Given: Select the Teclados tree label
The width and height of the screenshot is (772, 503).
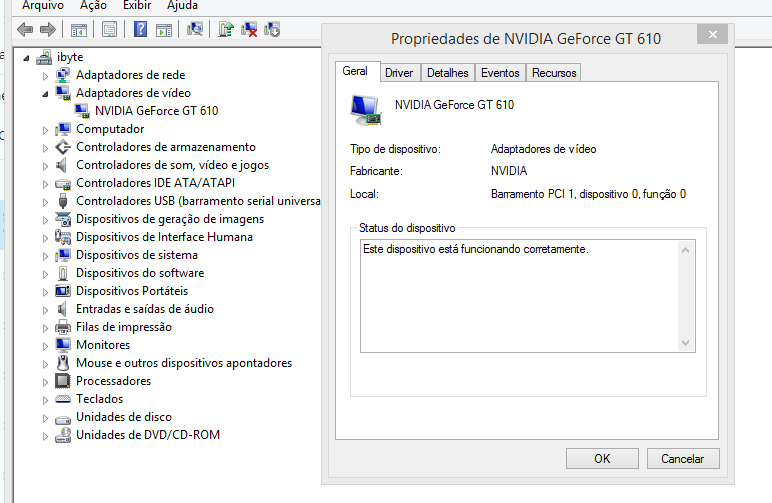Looking at the screenshot, I should tap(99, 399).
